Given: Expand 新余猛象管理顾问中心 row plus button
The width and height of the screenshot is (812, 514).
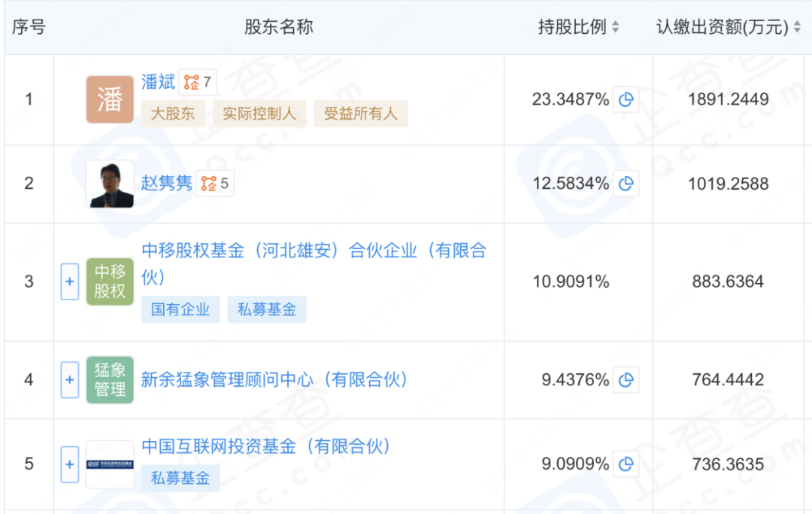Looking at the screenshot, I should tap(70, 380).
